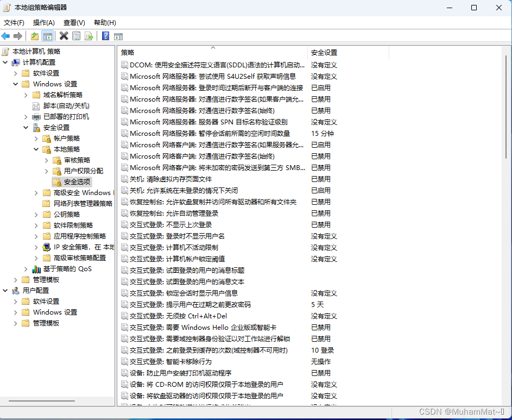Expand the 域名解析策略 node
512x420 pixels.
point(26,95)
